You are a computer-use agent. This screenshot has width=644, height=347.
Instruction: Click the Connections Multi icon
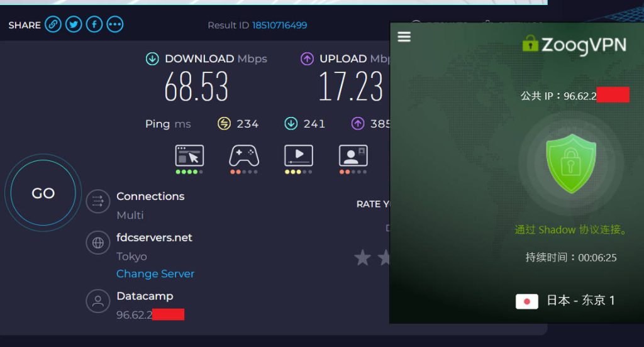pos(98,202)
